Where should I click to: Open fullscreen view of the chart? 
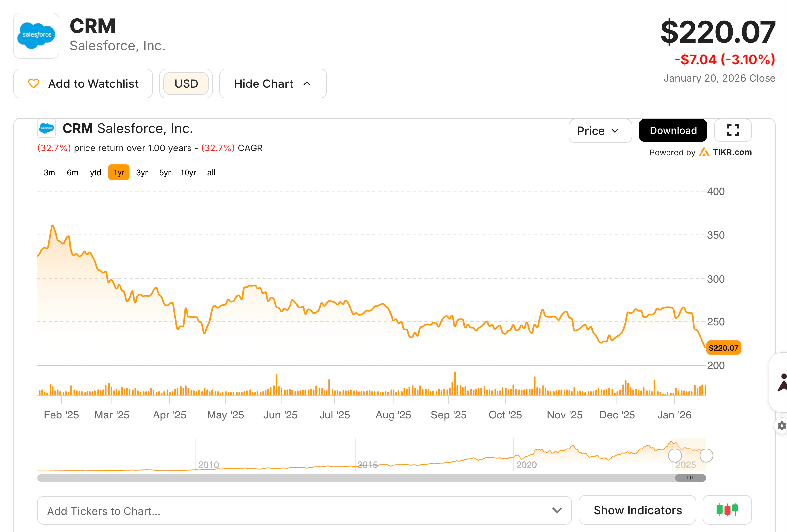(733, 130)
